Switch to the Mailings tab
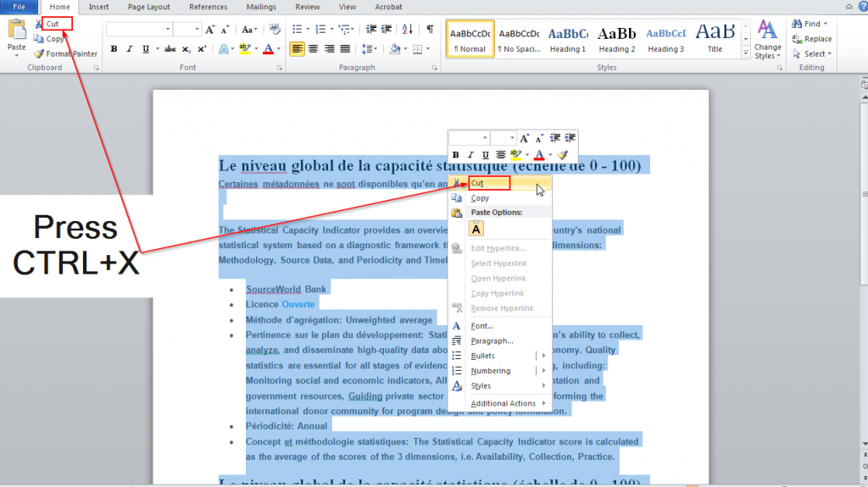Viewport: 868px width, 487px height. coord(261,7)
